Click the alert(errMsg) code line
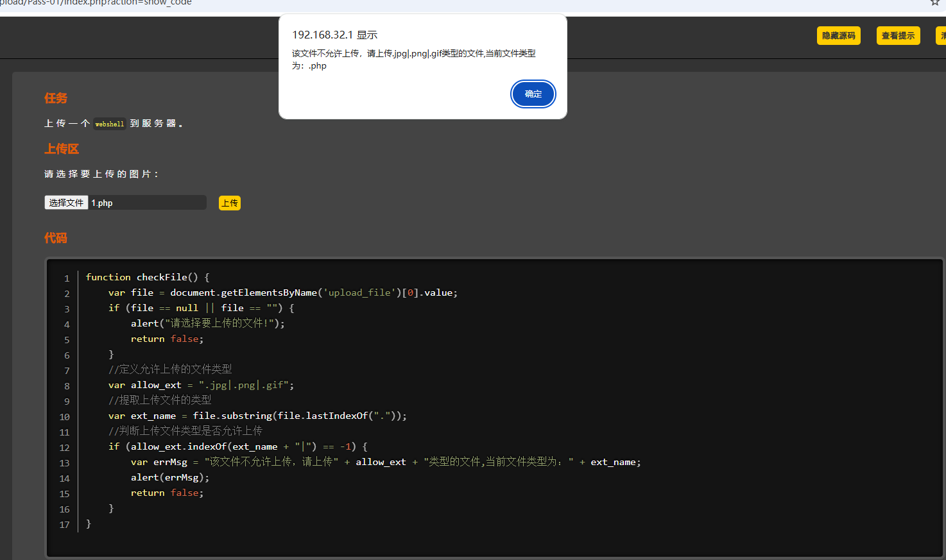Screen dimensions: 946x560 [170, 477]
